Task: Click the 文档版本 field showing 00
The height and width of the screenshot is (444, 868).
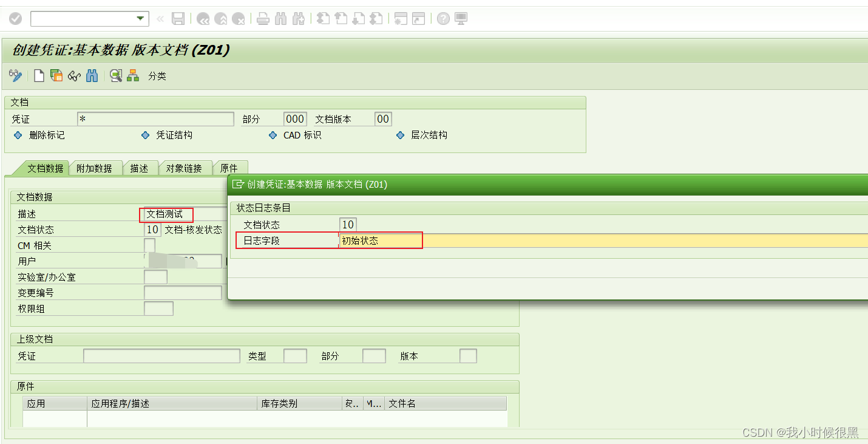Action: (383, 119)
